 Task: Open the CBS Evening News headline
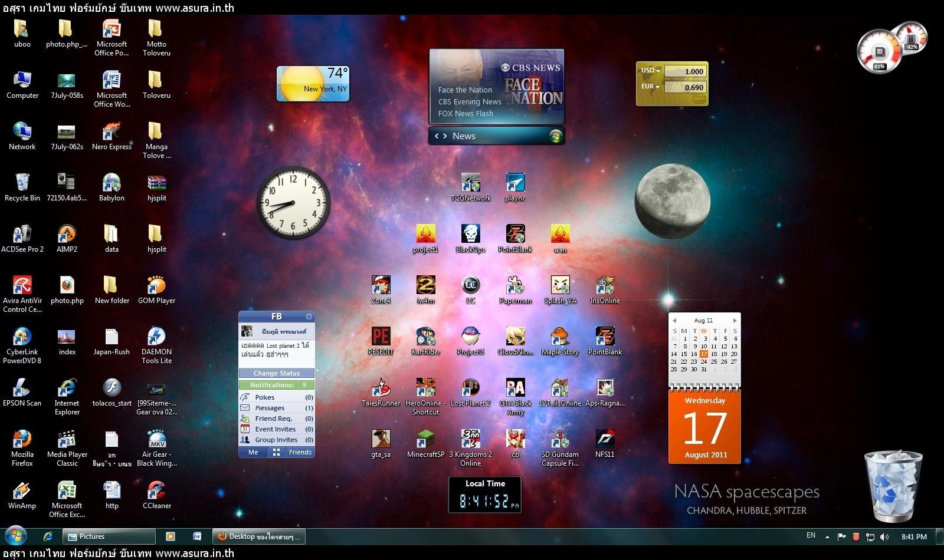click(x=470, y=102)
